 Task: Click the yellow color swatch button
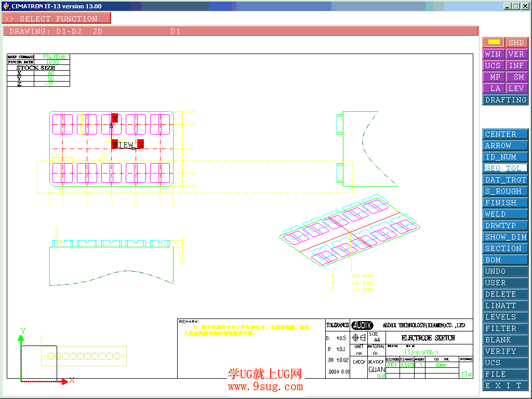494,43
